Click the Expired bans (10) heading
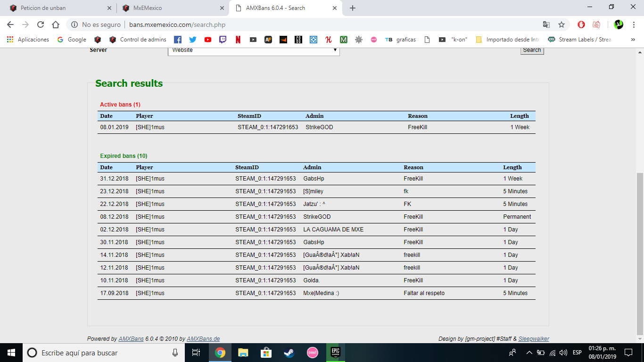The width and height of the screenshot is (644, 362). point(124,156)
